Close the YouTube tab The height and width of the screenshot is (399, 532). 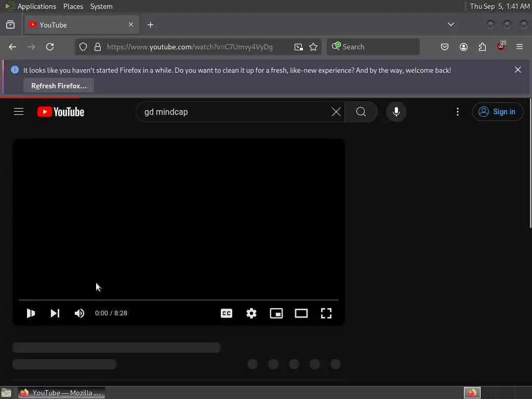[x=131, y=24]
